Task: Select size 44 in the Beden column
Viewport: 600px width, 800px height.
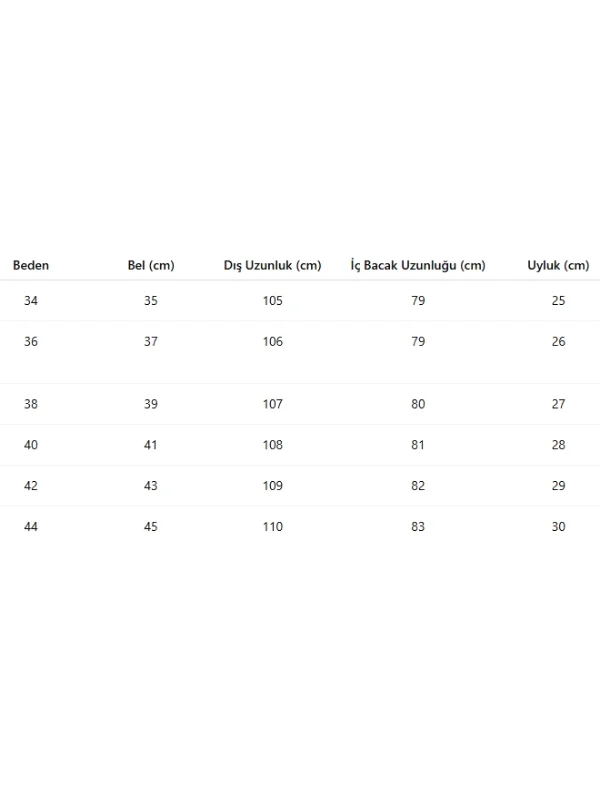Action: coord(31,526)
